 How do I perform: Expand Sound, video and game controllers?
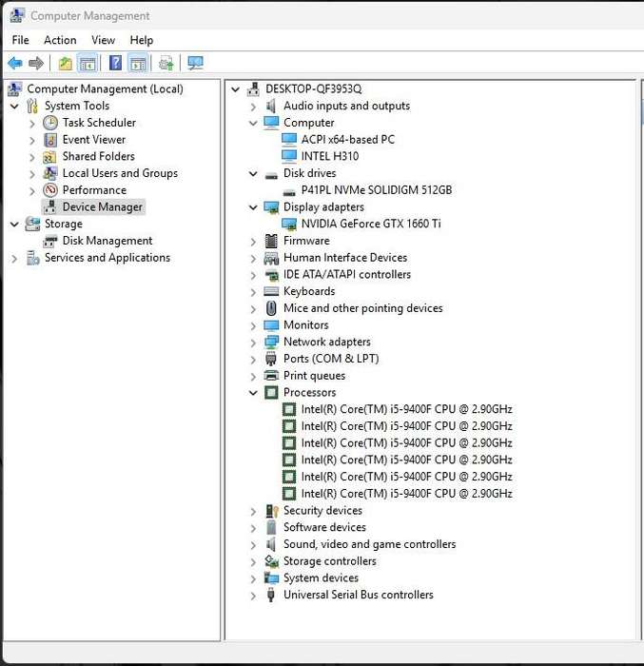(x=253, y=545)
